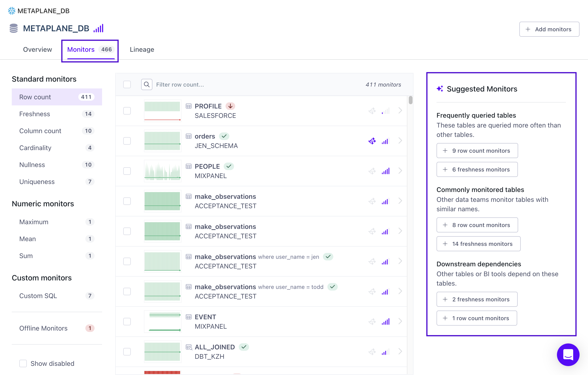Check the Show disabled checkbox

pyautogui.click(x=23, y=363)
